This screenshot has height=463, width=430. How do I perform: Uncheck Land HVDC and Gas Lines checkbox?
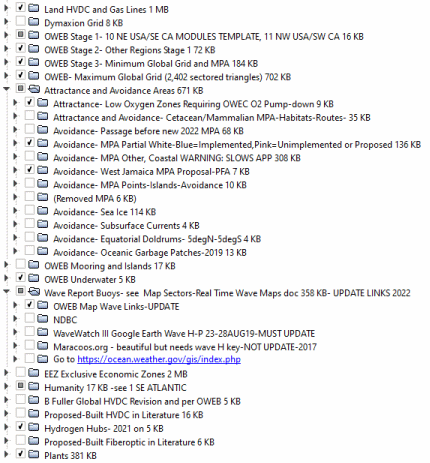pyautogui.click(x=21, y=7)
